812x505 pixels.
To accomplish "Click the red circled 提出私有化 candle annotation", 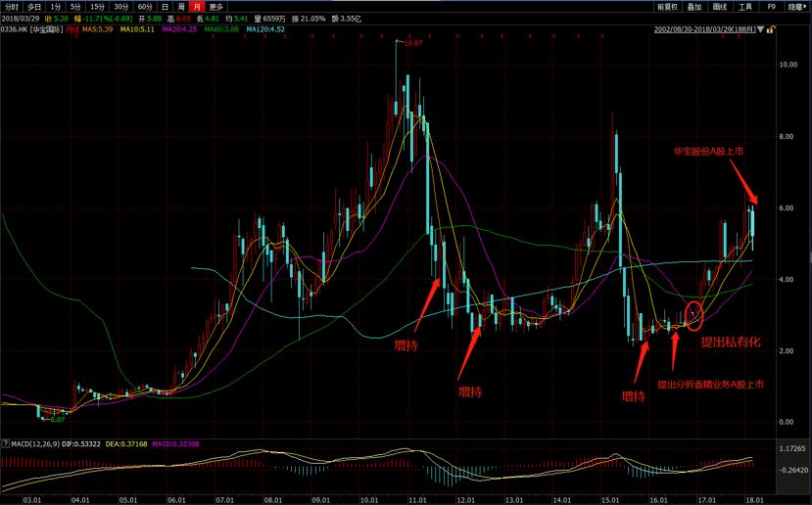I will coord(694,314).
